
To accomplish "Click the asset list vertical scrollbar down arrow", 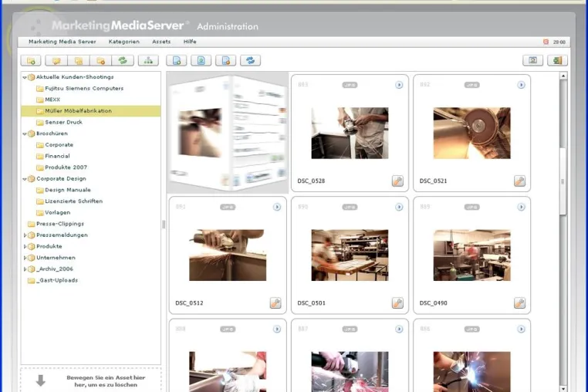I will coord(563,389).
